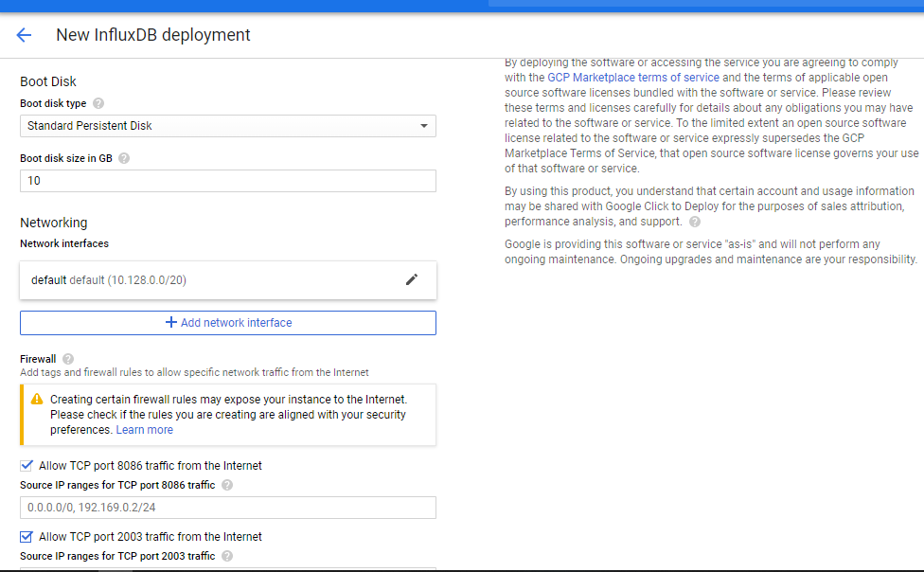Open GCP Marketplace terms of service link

click(632, 78)
